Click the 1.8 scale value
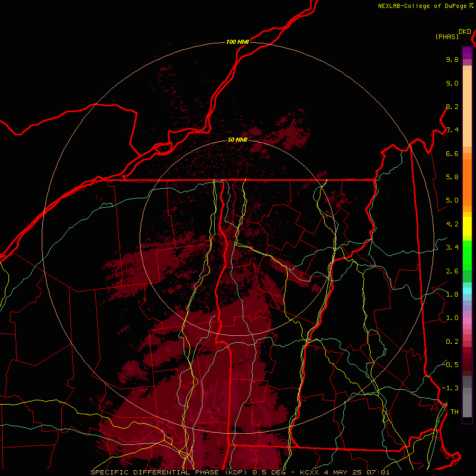 [452, 295]
